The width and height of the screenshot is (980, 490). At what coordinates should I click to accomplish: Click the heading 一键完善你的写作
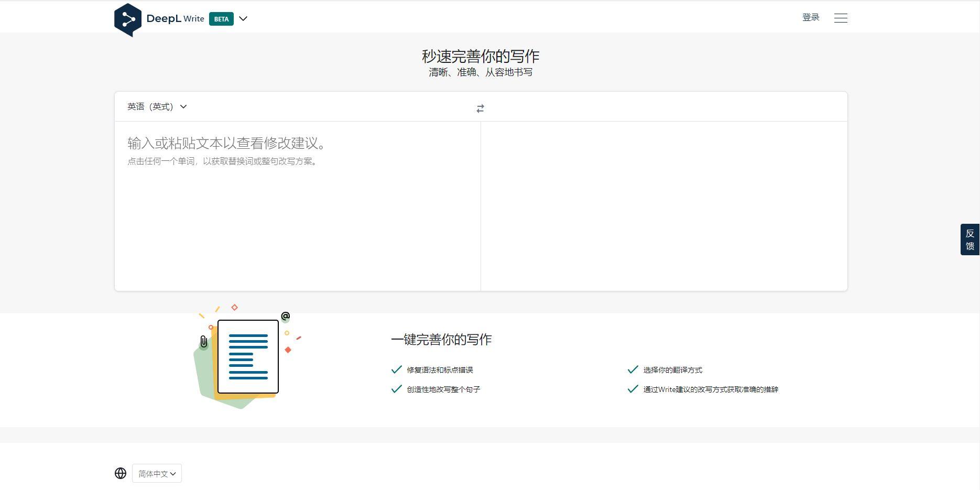click(x=441, y=340)
